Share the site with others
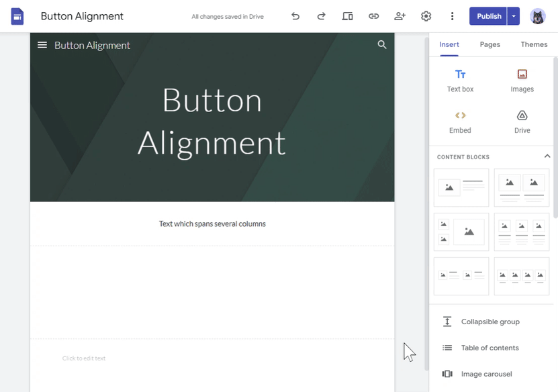558x392 pixels. (400, 16)
